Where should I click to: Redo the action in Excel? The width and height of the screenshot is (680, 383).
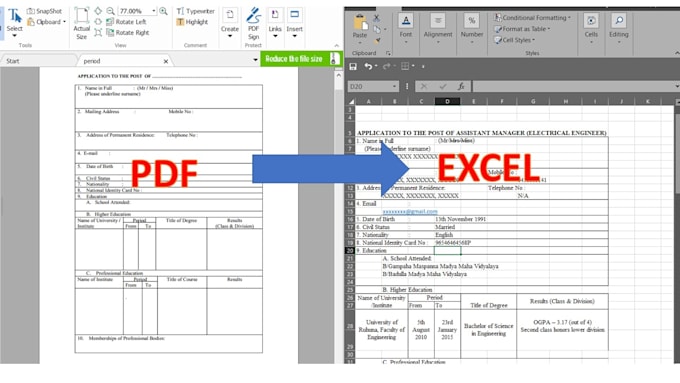[x=386, y=66]
